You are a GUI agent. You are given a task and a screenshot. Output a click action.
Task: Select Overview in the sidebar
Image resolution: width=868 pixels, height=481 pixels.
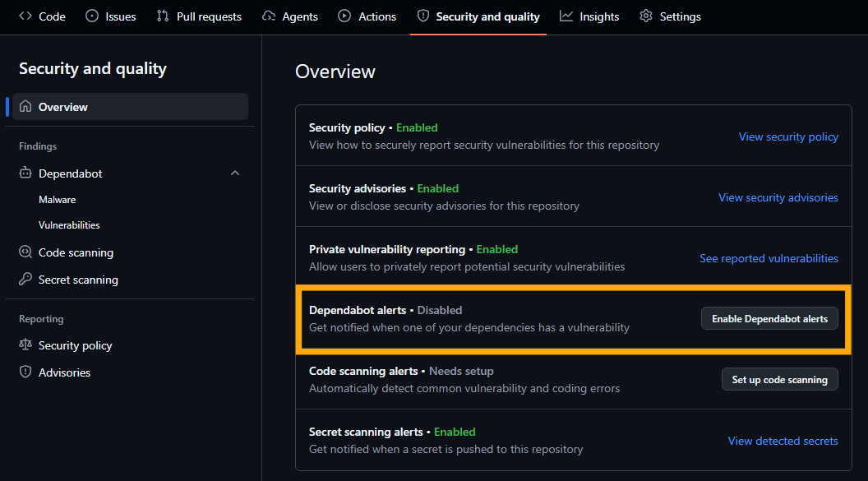point(130,107)
